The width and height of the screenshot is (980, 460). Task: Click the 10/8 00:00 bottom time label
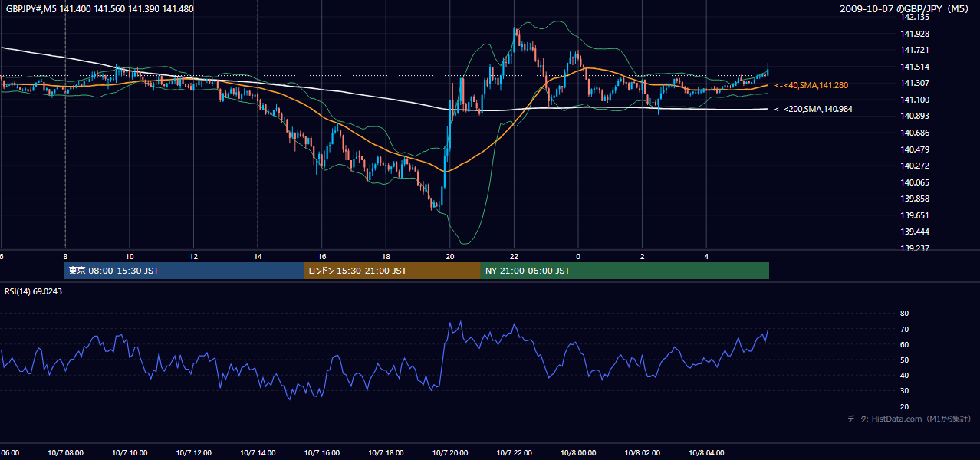coord(578,453)
